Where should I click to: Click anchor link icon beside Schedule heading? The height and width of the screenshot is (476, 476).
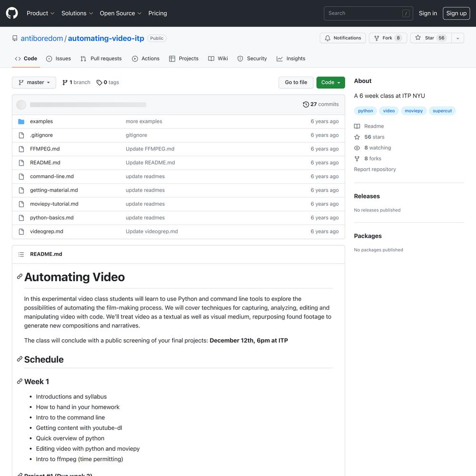click(x=20, y=359)
